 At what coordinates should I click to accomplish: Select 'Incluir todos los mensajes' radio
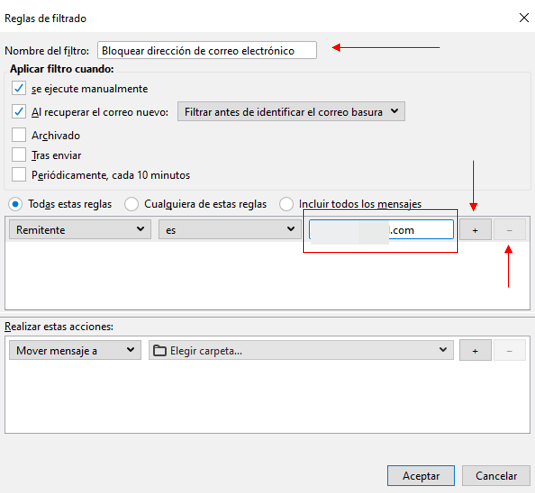tap(286, 204)
